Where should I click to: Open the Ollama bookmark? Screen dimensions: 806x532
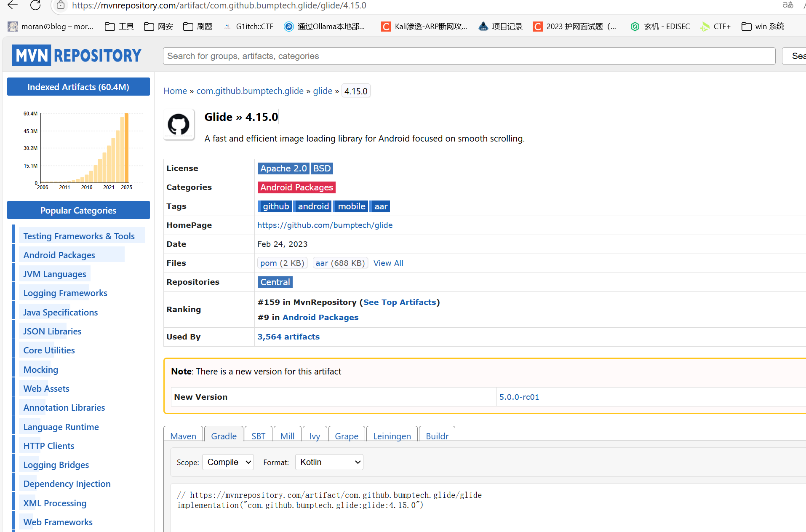point(324,27)
